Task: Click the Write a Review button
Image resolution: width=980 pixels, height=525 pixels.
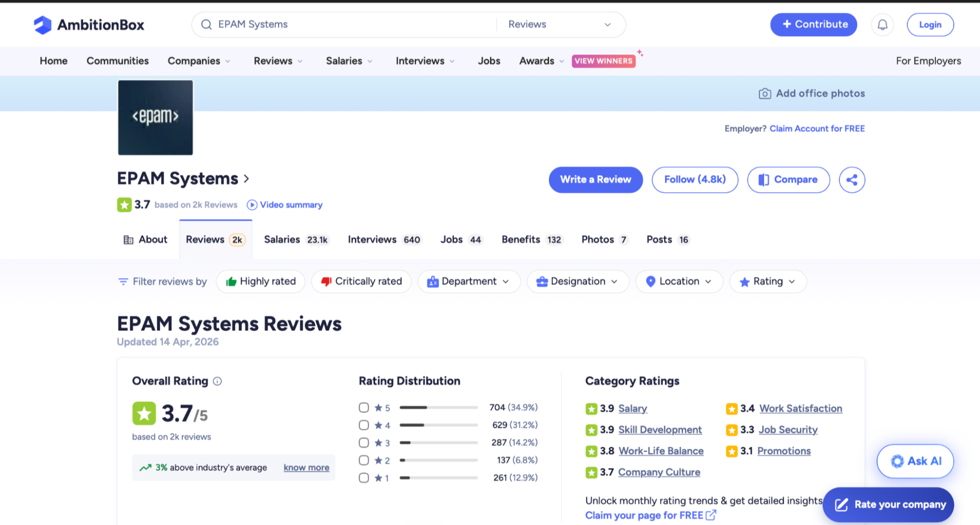Action: coord(595,180)
